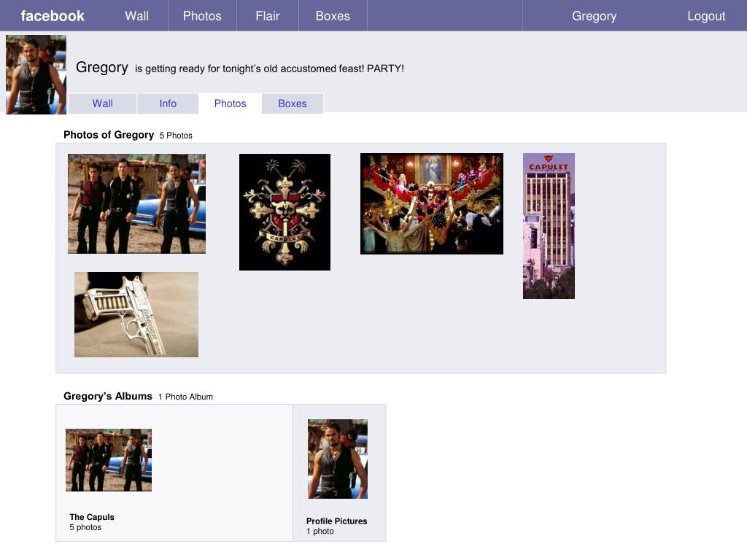This screenshot has width=747, height=560.
Task: Open Photos in the top navigation bar
Action: pyautogui.click(x=202, y=16)
